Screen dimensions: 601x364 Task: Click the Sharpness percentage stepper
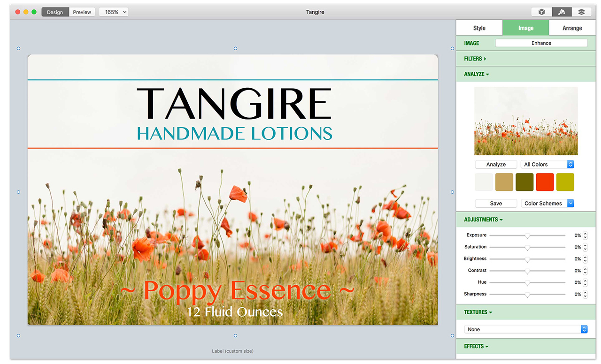click(x=585, y=294)
